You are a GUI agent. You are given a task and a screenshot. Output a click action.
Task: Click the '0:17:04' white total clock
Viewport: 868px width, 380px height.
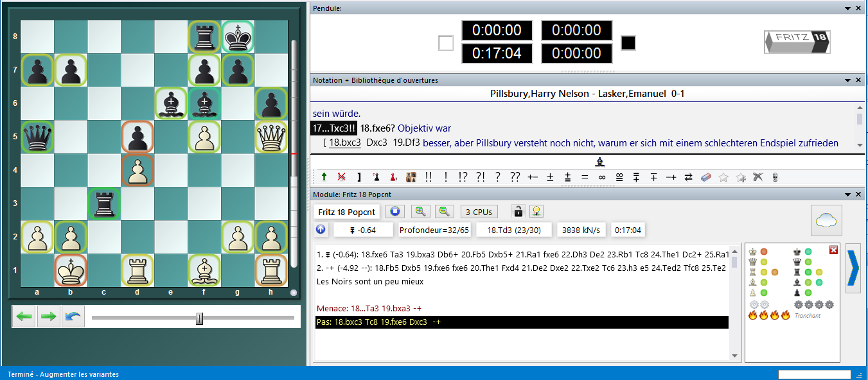[x=497, y=53]
